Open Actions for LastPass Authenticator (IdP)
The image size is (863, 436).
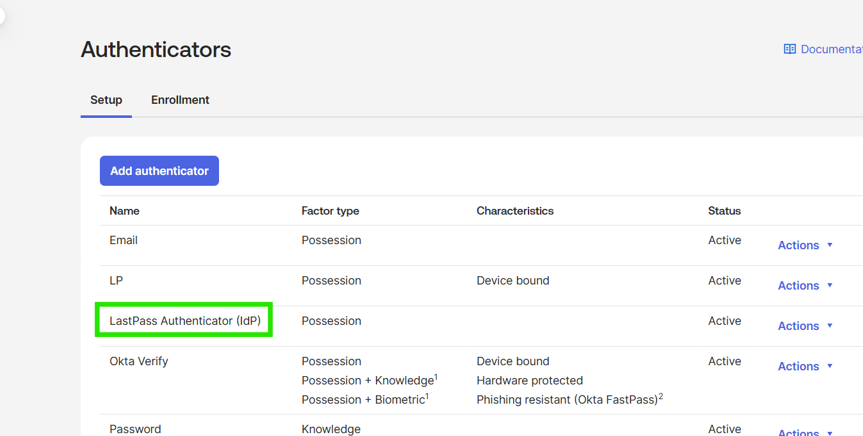coord(805,326)
